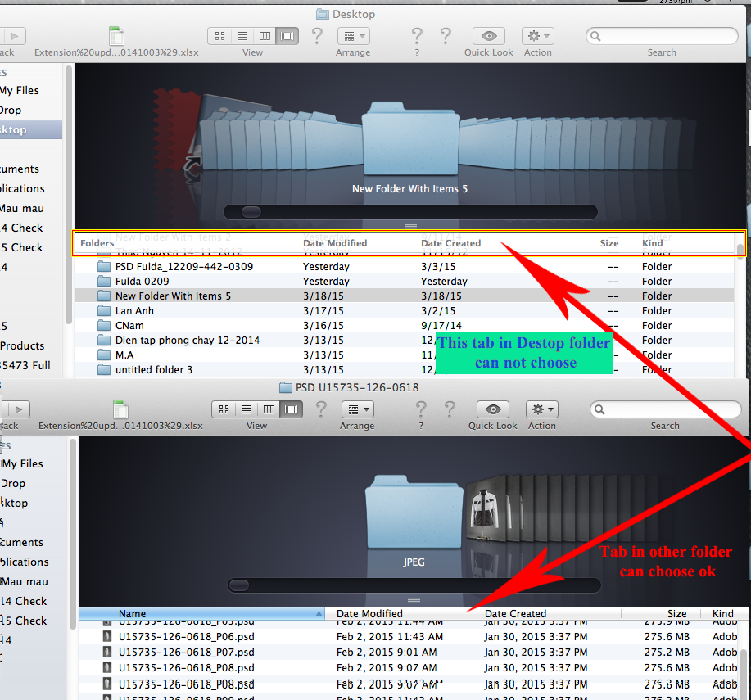This screenshot has height=700, width=751.
Task: Switch PSD window to column view
Action: click(x=269, y=409)
